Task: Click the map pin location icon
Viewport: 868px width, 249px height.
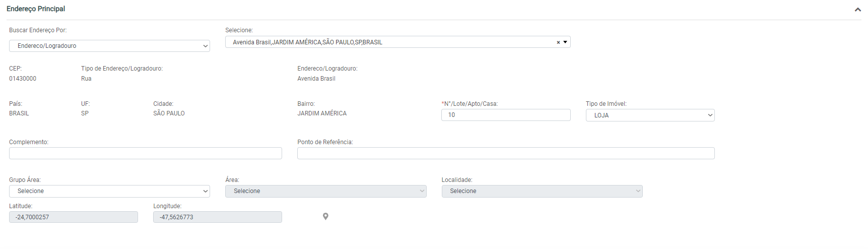Action: coord(325,216)
